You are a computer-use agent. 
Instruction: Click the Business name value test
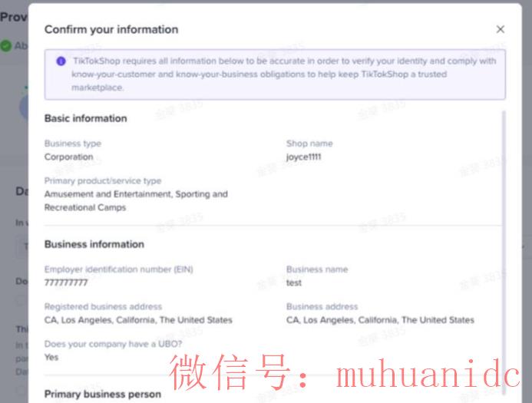(x=294, y=282)
